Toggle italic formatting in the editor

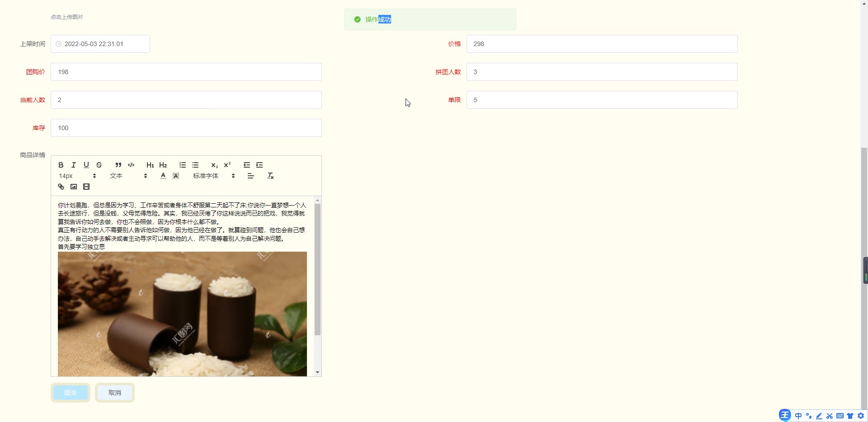click(x=74, y=165)
